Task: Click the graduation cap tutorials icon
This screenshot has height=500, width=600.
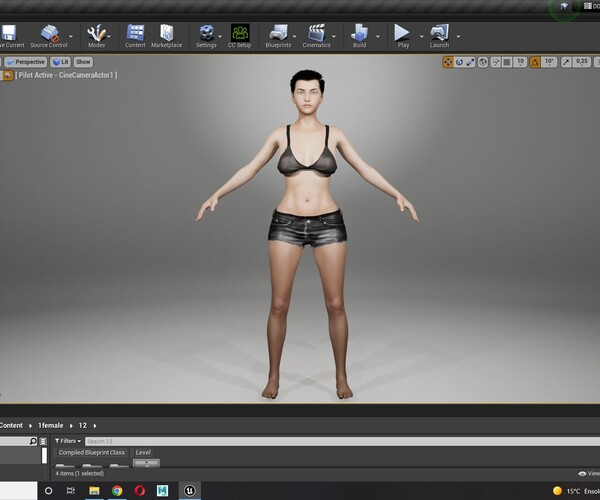Action: [x=564, y=6]
